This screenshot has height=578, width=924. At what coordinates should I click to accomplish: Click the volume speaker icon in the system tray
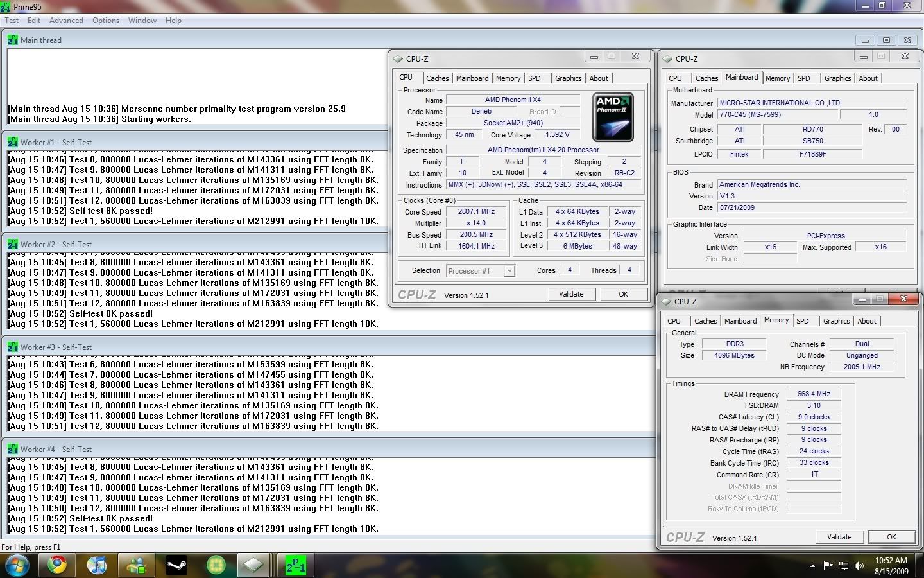click(858, 566)
